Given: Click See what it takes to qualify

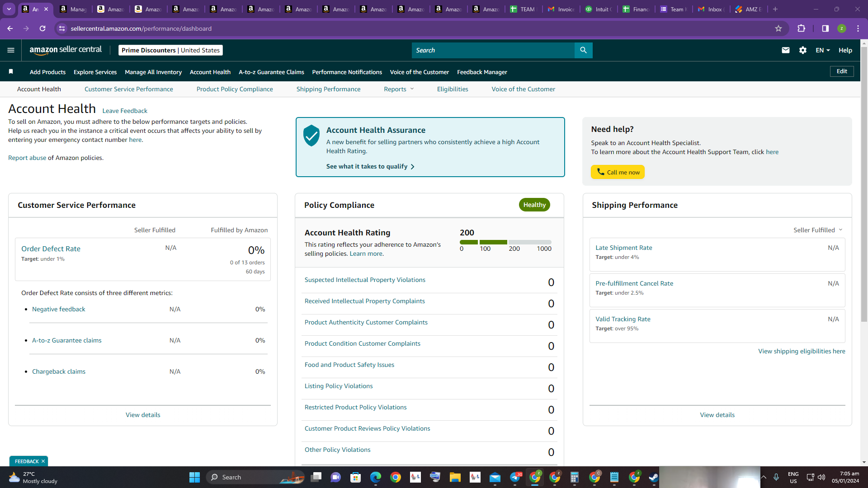Looking at the screenshot, I should (370, 166).
